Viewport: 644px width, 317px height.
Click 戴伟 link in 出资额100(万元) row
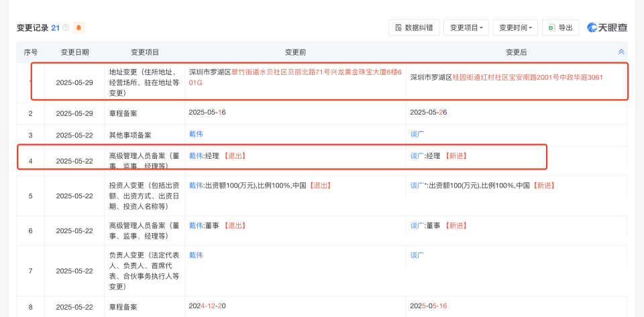pyautogui.click(x=196, y=186)
